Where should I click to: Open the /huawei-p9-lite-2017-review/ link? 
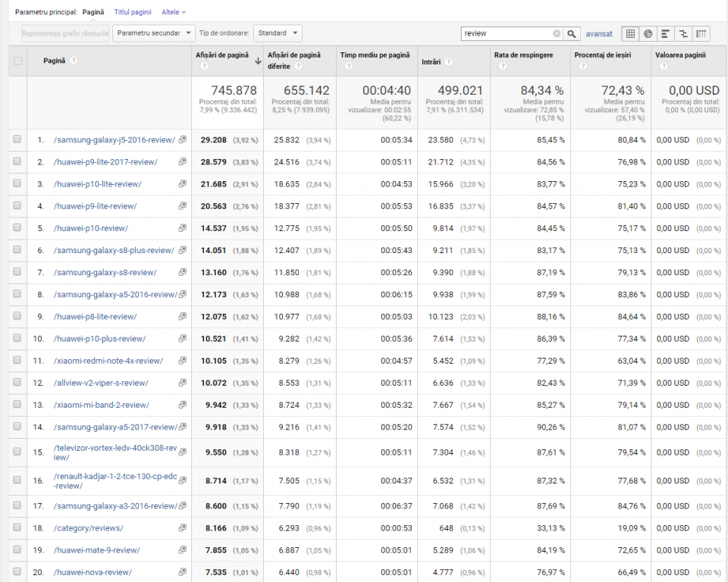pos(105,162)
